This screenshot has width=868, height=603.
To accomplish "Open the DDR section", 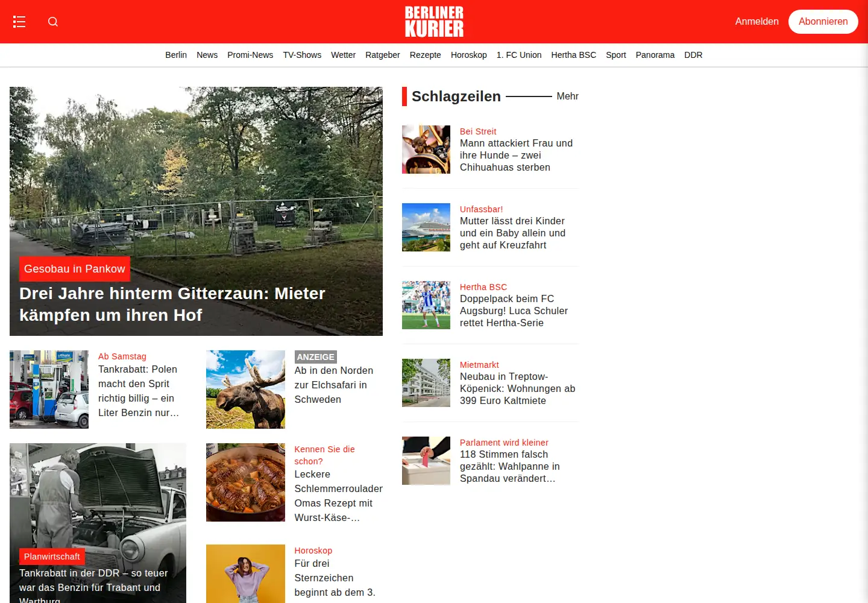I will [693, 55].
